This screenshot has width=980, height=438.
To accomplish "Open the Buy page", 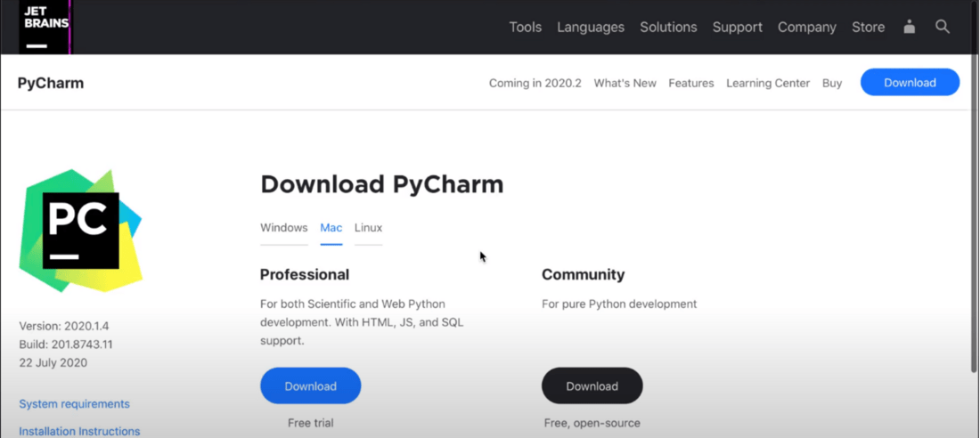I will click(832, 83).
